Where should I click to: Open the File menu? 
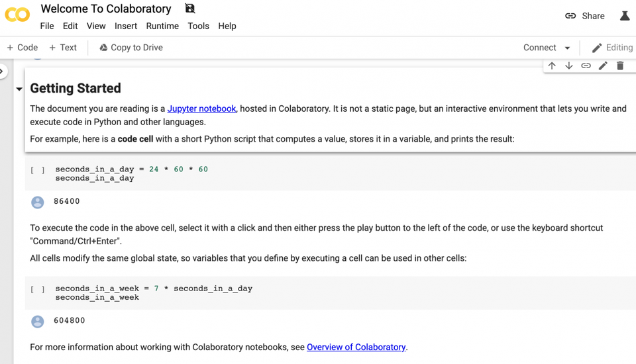[x=47, y=26]
